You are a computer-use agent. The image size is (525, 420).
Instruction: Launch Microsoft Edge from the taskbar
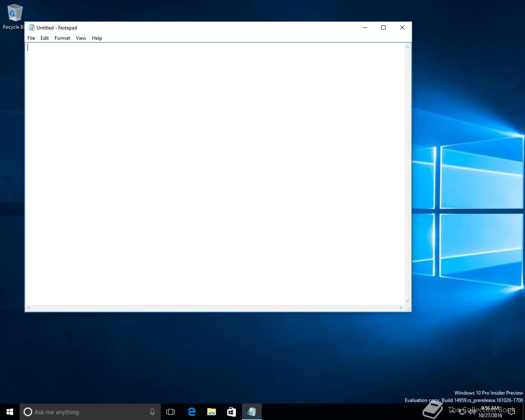tap(192, 412)
